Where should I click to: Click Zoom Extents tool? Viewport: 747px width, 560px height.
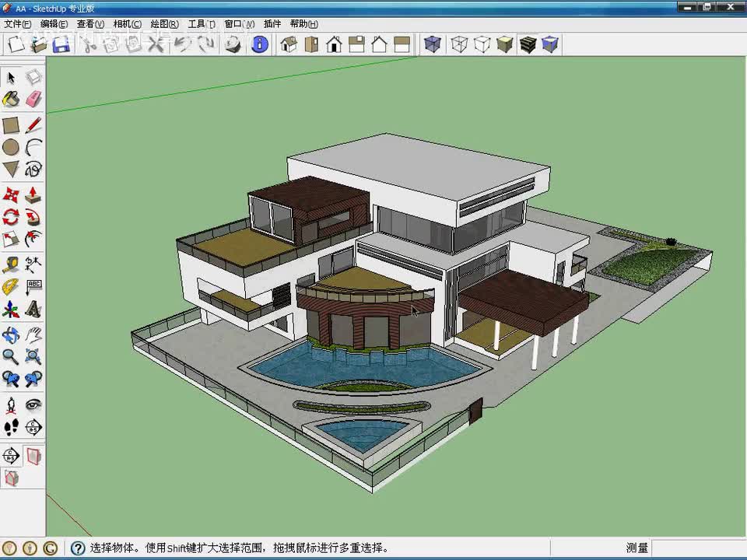coord(33,357)
